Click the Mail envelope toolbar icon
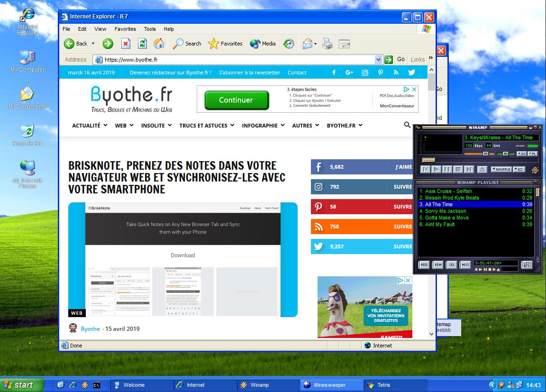The image size is (546, 392). (x=308, y=44)
